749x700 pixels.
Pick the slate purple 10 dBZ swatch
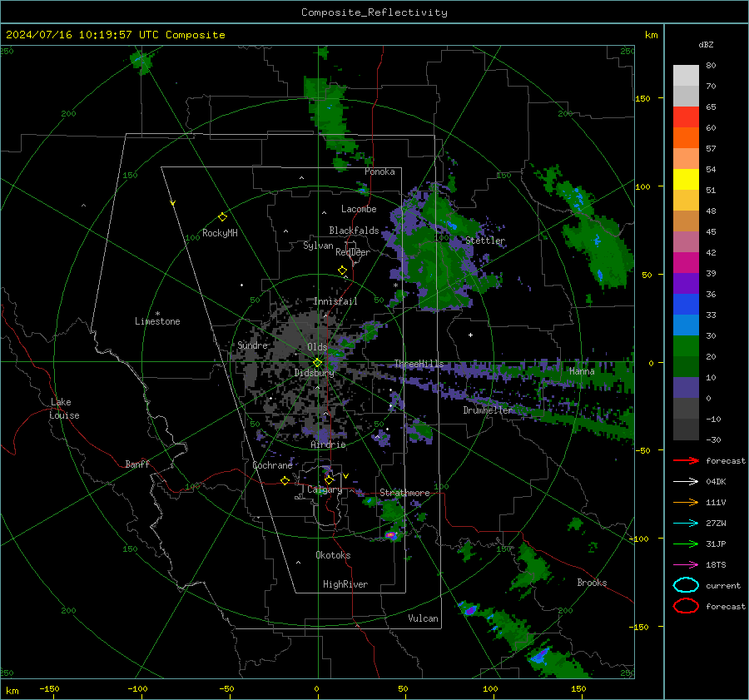686,387
